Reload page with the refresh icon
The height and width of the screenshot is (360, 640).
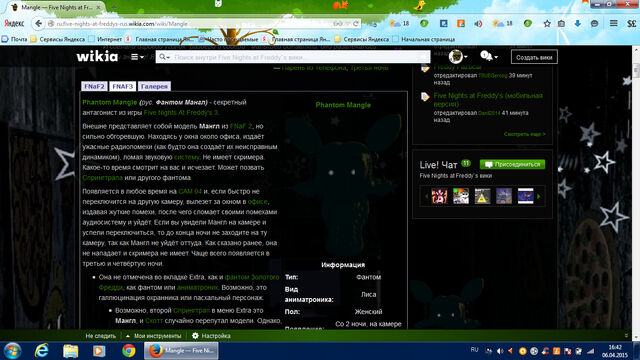tap(356, 24)
